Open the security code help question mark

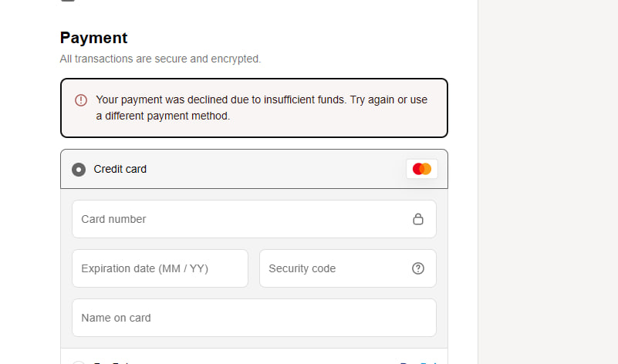(x=418, y=268)
